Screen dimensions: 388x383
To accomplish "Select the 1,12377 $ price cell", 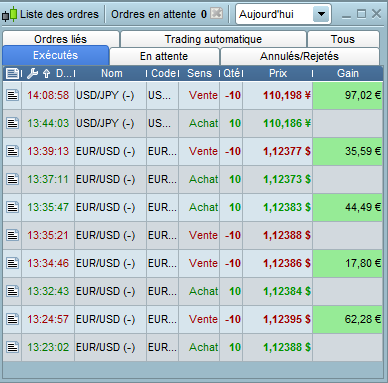I will click(x=277, y=151).
